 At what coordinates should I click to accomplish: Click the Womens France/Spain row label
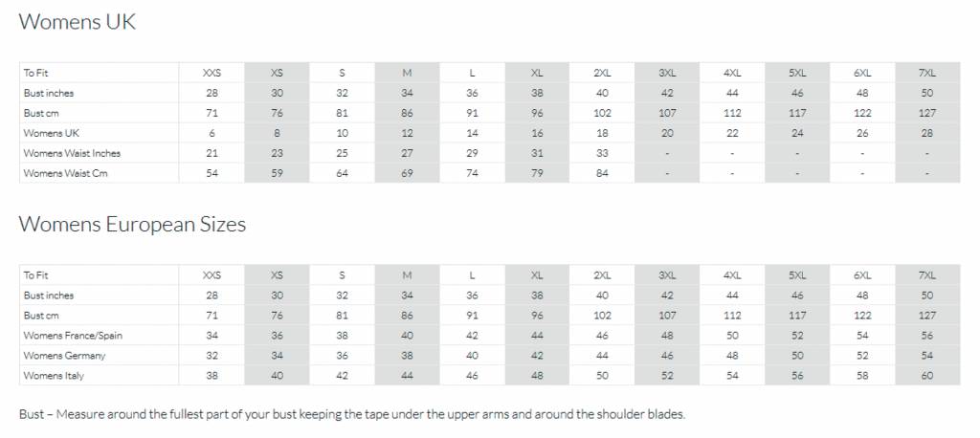click(x=73, y=336)
